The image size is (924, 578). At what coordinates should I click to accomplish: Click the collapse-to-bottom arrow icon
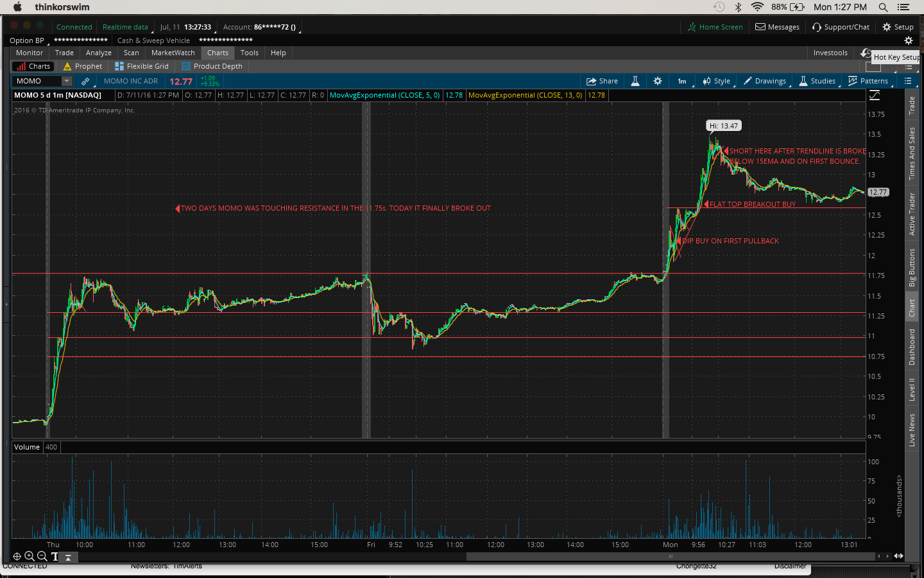click(68, 557)
